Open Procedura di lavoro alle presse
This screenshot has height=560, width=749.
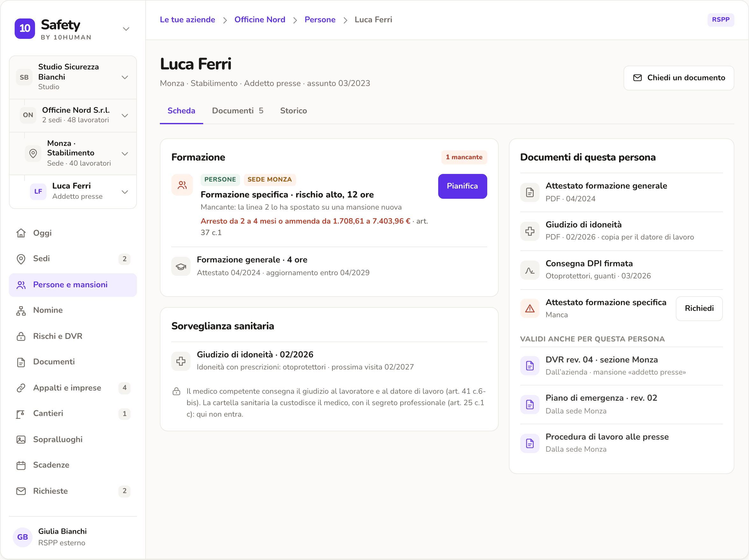click(621, 443)
